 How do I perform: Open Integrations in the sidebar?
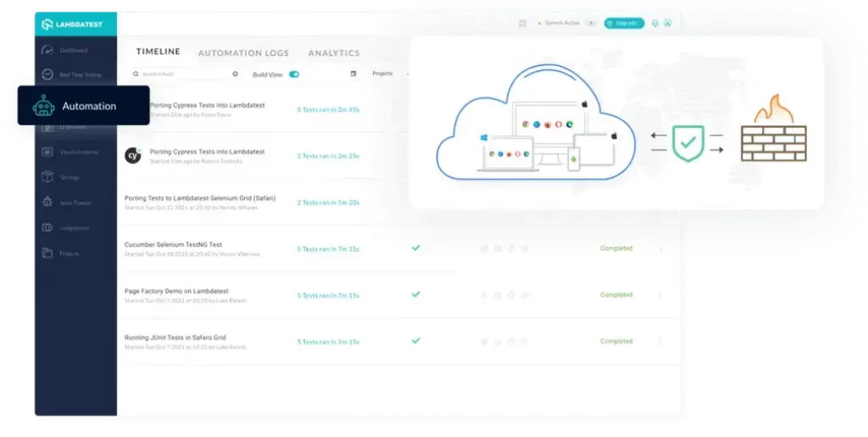point(65,228)
